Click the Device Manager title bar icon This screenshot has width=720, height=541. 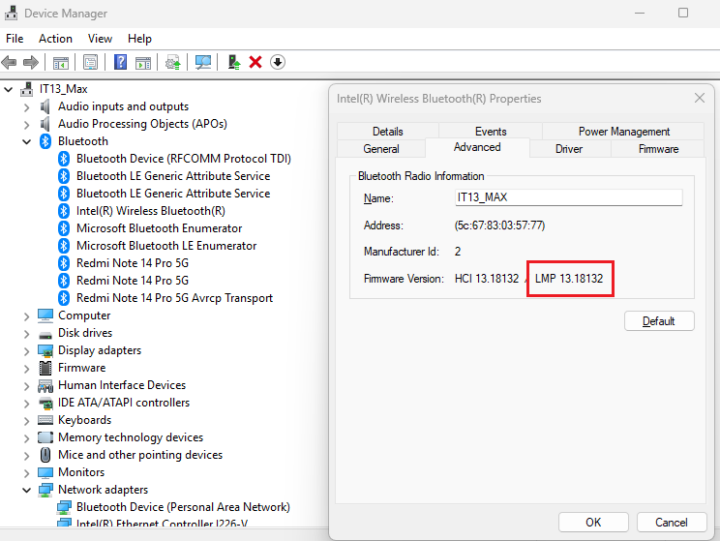(11, 13)
